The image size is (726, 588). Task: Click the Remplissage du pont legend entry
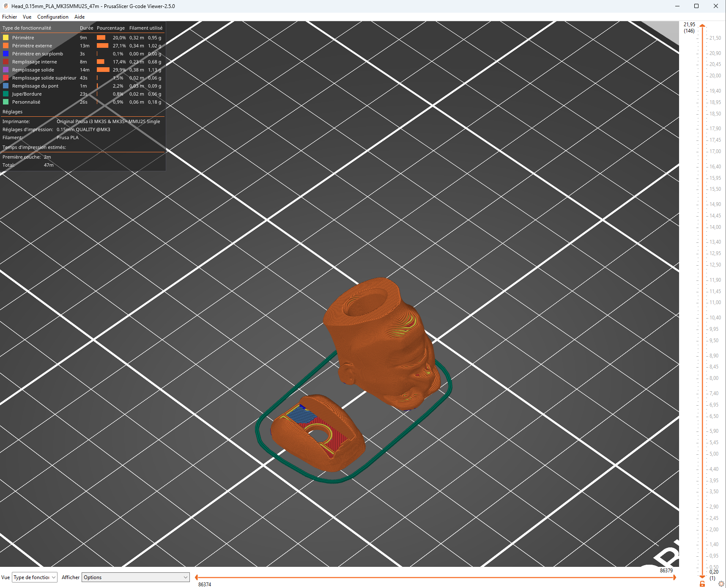(x=35, y=86)
